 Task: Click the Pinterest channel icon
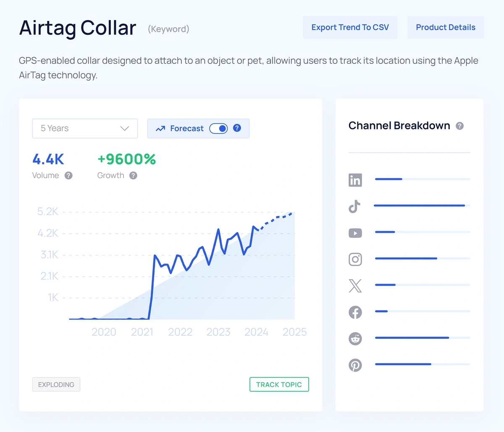point(355,365)
